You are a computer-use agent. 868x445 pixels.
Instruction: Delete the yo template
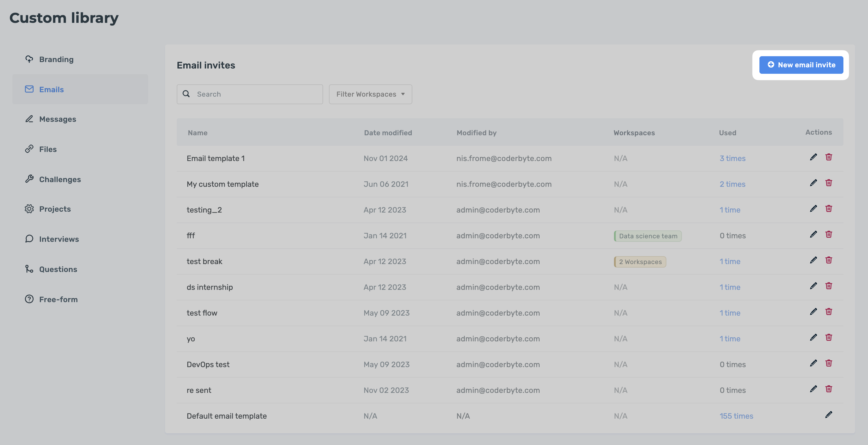tap(828, 338)
